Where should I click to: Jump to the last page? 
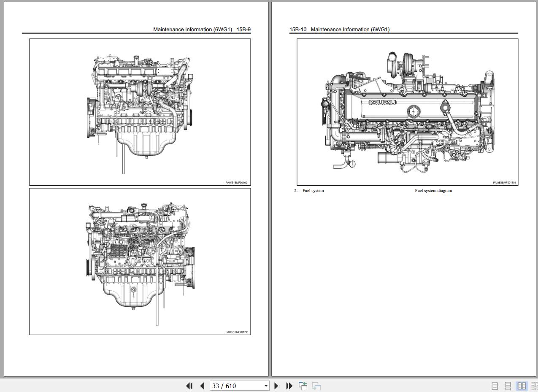(289, 386)
